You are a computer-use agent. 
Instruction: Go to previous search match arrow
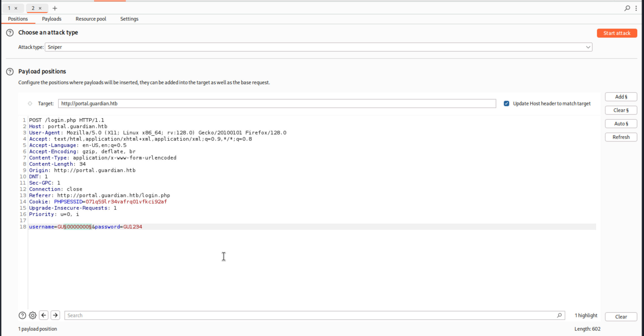[x=44, y=315]
